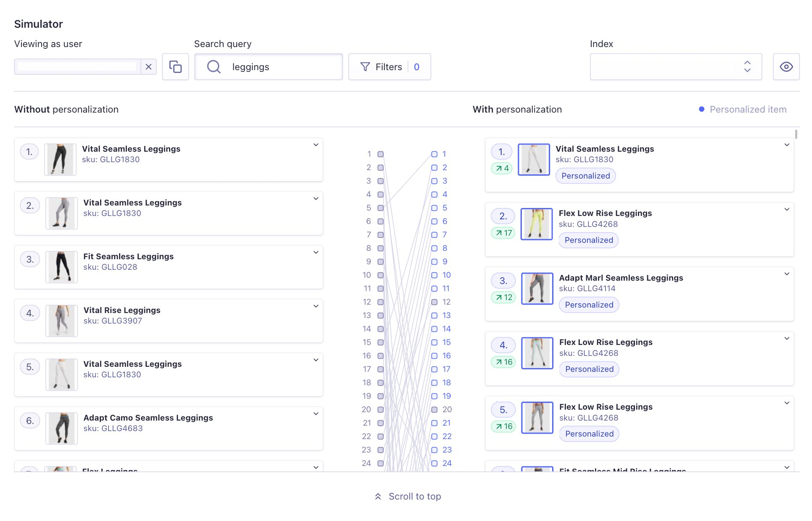Click Personalized badge on Adapt Marl result
The height and width of the screenshot is (521, 812).
[x=589, y=305]
